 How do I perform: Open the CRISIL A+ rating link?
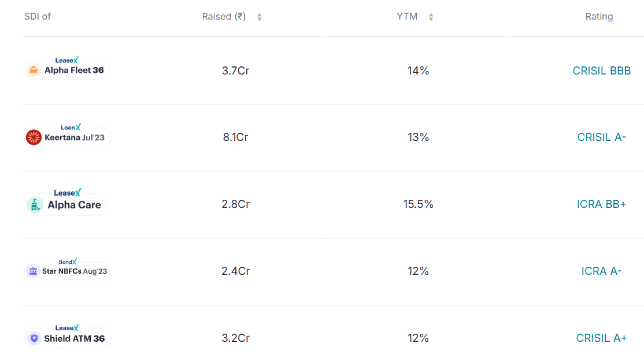(x=602, y=338)
